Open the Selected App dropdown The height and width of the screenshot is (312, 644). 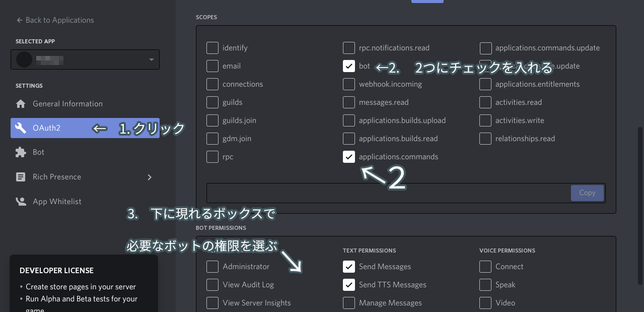[151, 59]
